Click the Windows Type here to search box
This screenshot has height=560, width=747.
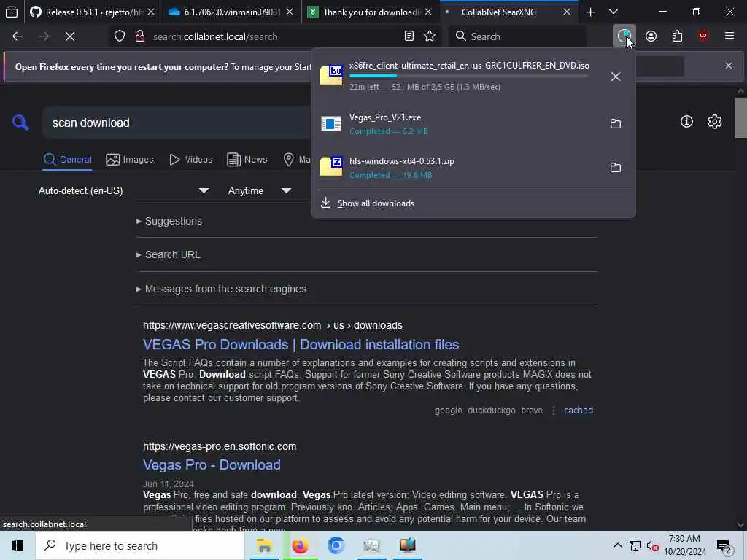140,545
